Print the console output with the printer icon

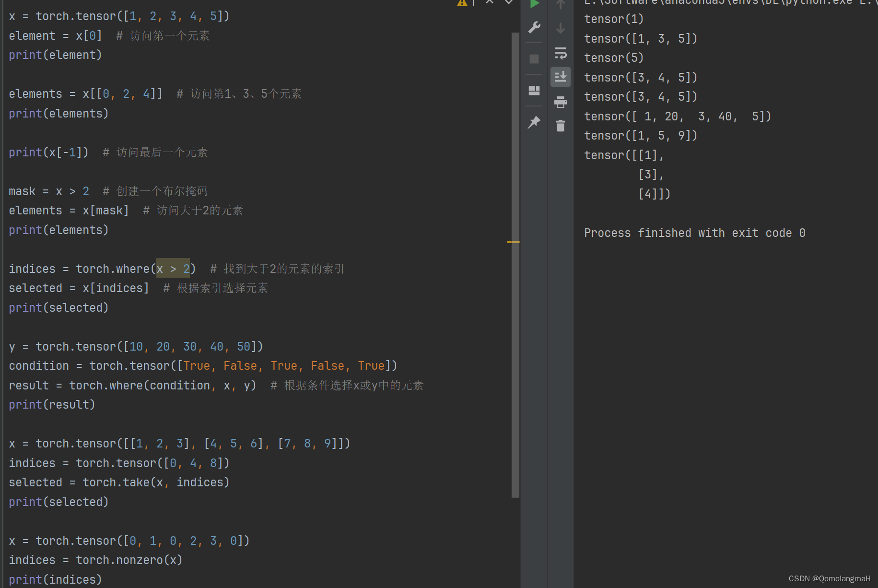[x=560, y=102]
